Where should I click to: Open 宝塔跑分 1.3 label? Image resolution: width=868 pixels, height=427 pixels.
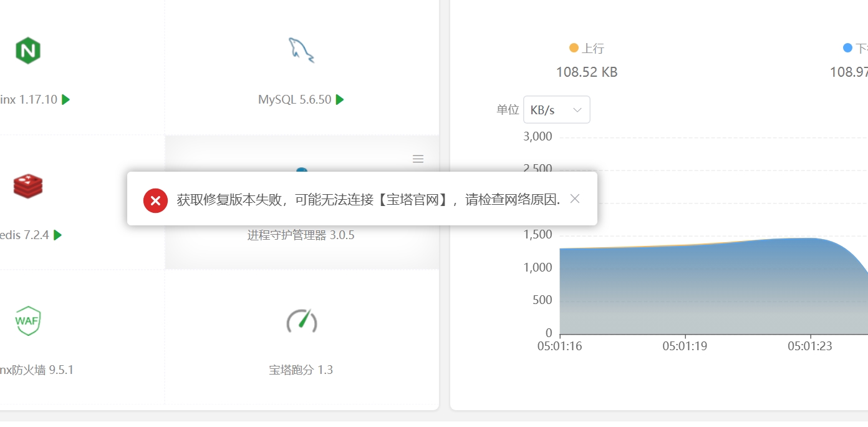click(x=301, y=370)
